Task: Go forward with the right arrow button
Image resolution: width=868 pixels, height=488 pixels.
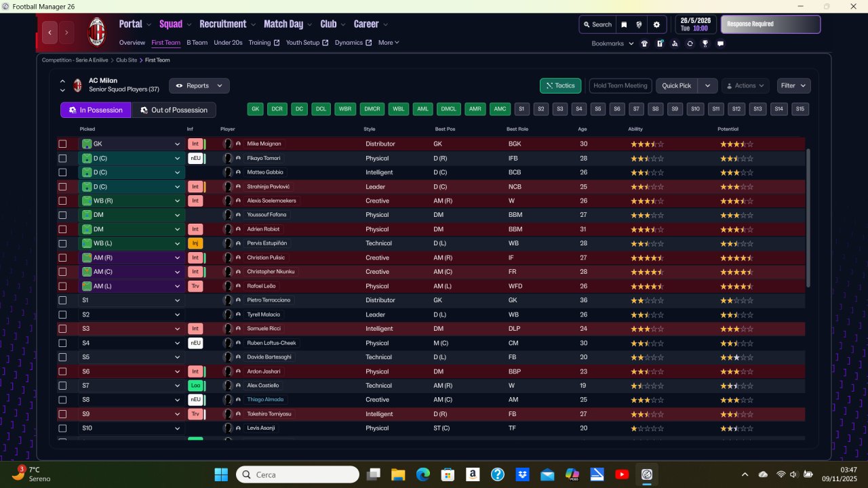Action: (66, 32)
